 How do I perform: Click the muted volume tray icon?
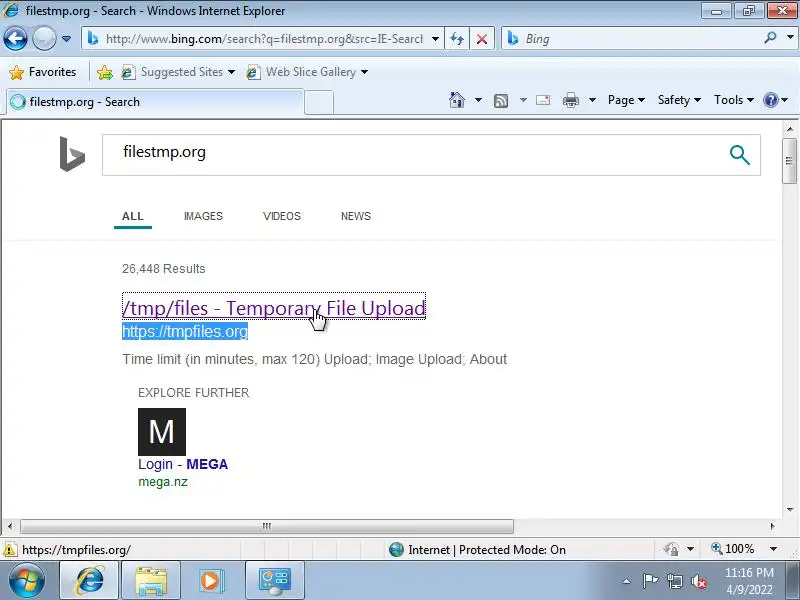click(699, 581)
